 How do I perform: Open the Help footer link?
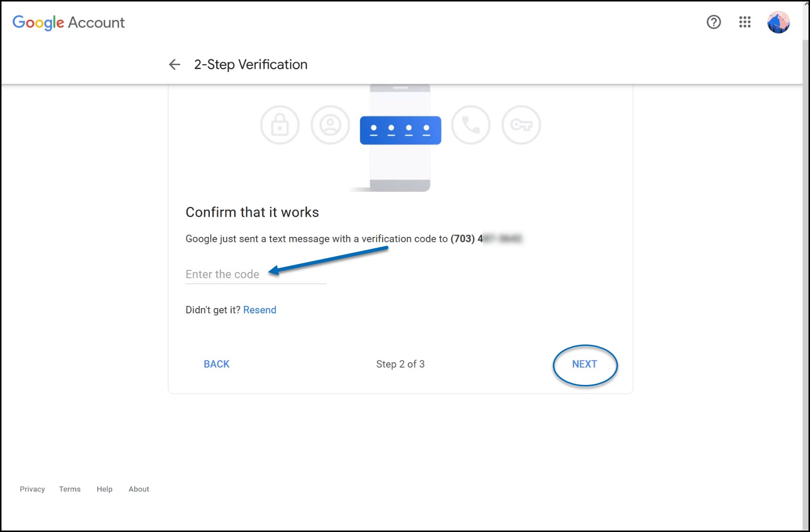[x=105, y=489]
